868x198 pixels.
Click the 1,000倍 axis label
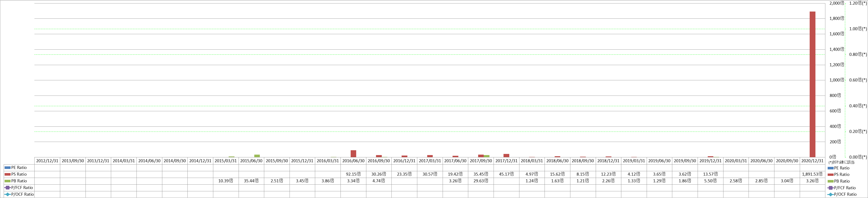837,80
